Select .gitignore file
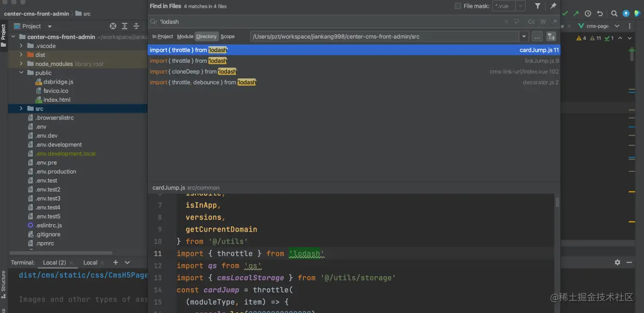Viewport: 644px width, 313px height. pyautogui.click(x=48, y=234)
